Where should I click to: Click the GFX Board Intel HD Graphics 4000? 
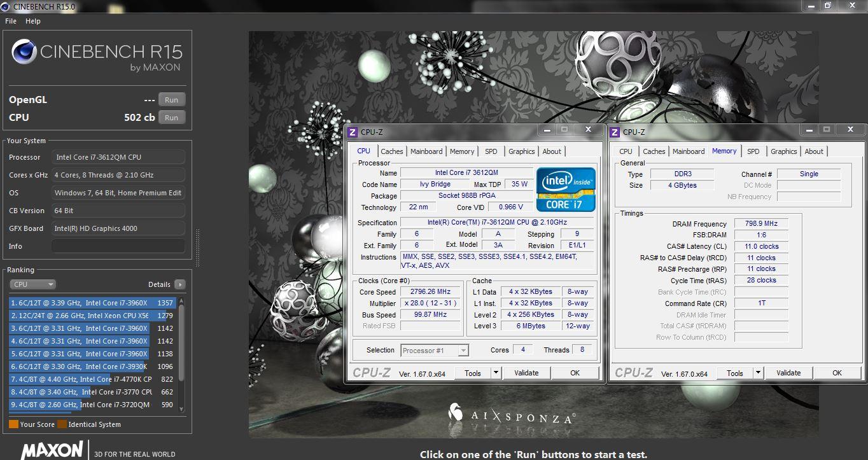click(x=118, y=228)
